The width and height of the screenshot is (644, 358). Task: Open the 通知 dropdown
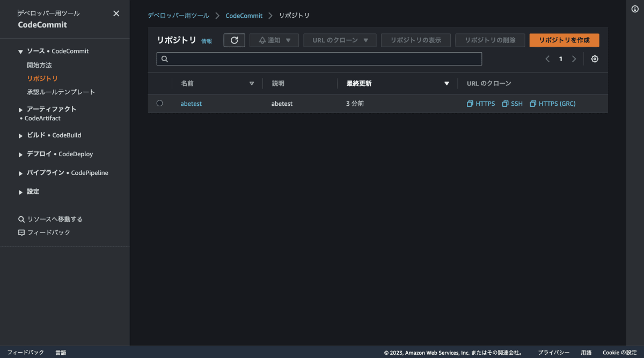click(x=274, y=40)
